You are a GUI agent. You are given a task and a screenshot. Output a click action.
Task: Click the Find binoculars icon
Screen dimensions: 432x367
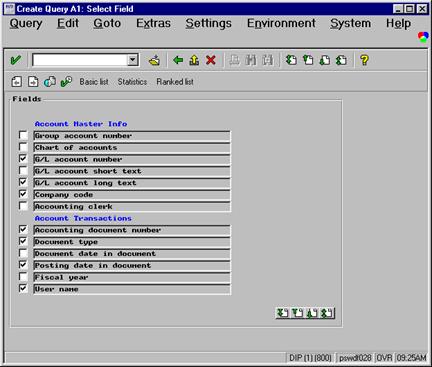tap(251, 60)
